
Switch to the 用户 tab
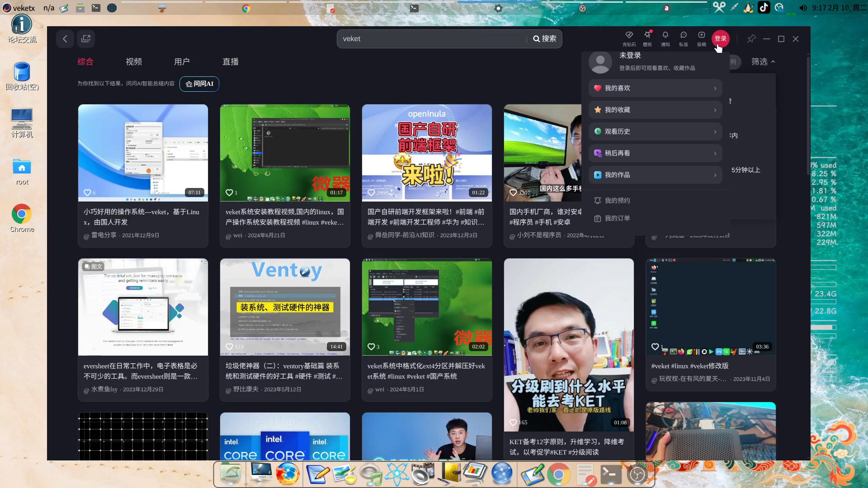pyautogui.click(x=182, y=61)
